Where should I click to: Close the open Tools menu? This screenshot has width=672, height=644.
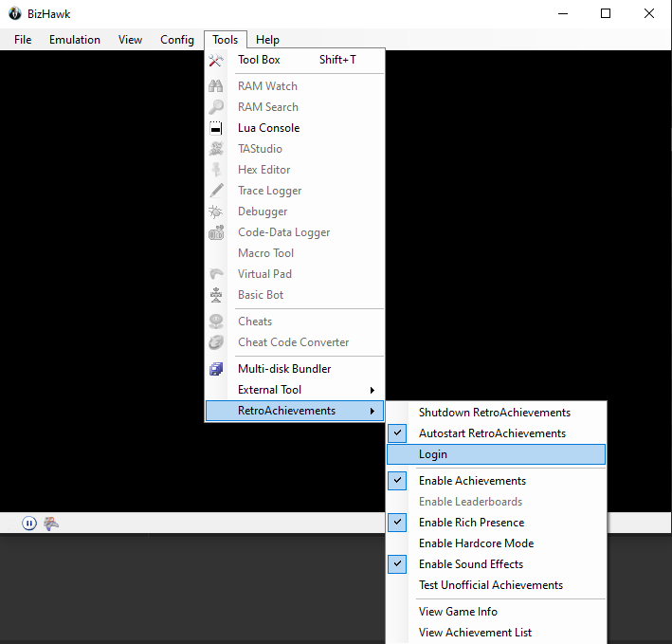pos(226,40)
